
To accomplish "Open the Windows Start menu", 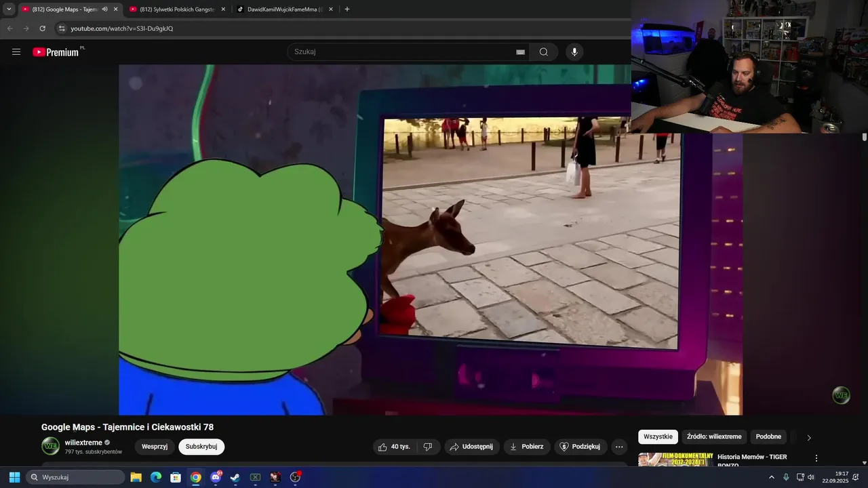I will point(14,477).
